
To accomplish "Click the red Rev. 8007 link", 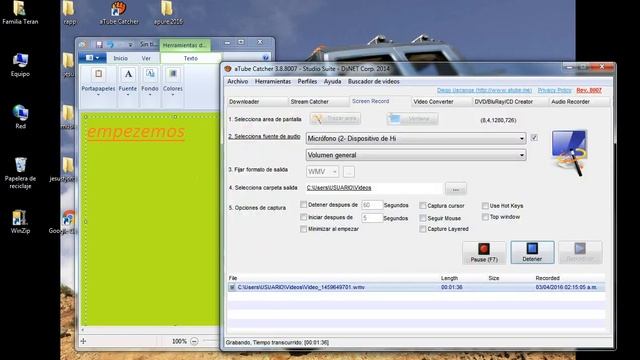I will pyautogui.click(x=589, y=90).
